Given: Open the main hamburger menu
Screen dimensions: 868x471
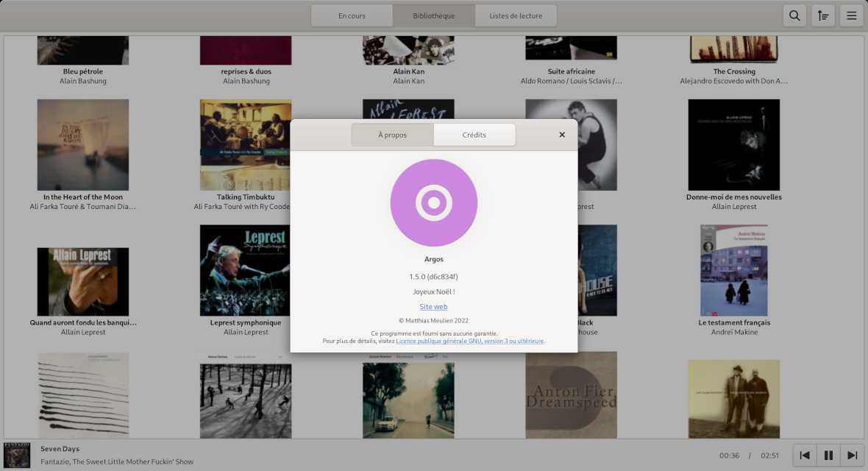Looking at the screenshot, I should (851, 15).
